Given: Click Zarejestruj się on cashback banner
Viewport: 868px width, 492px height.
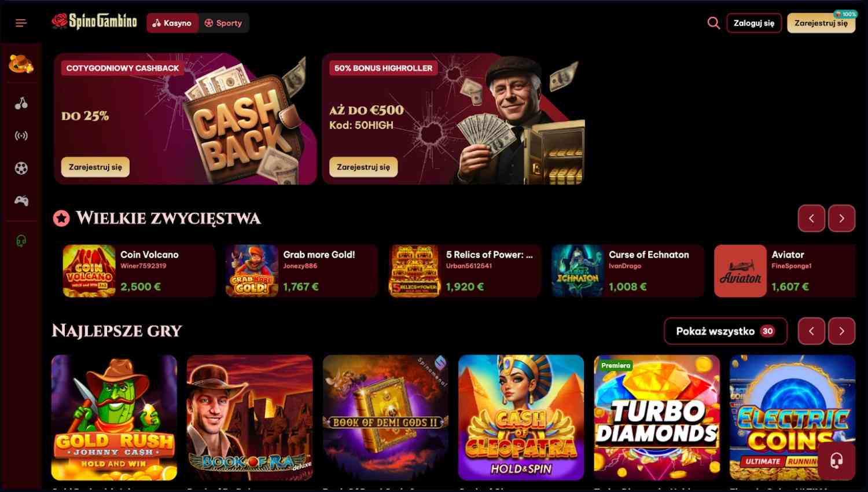Looking at the screenshot, I should pos(95,167).
